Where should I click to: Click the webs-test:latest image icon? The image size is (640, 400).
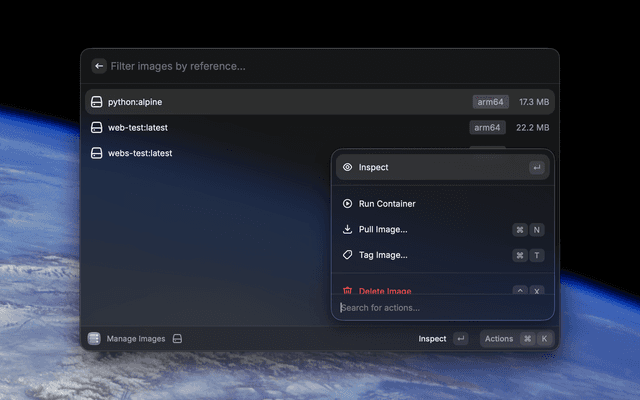pyautogui.click(x=96, y=153)
